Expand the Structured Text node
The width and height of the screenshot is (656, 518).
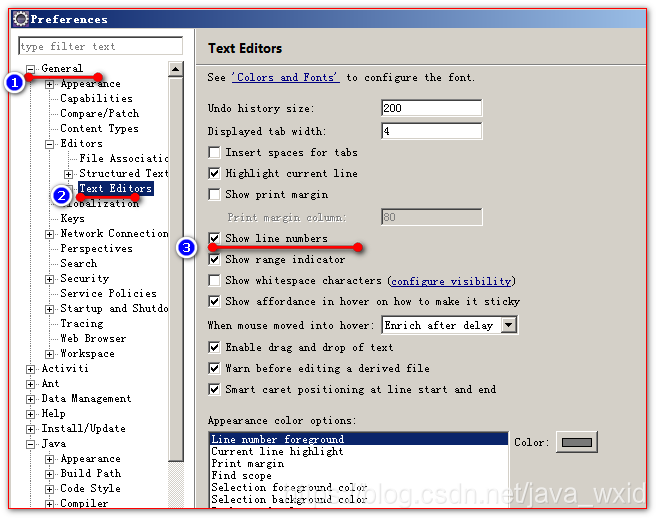(x=69, y=174)
